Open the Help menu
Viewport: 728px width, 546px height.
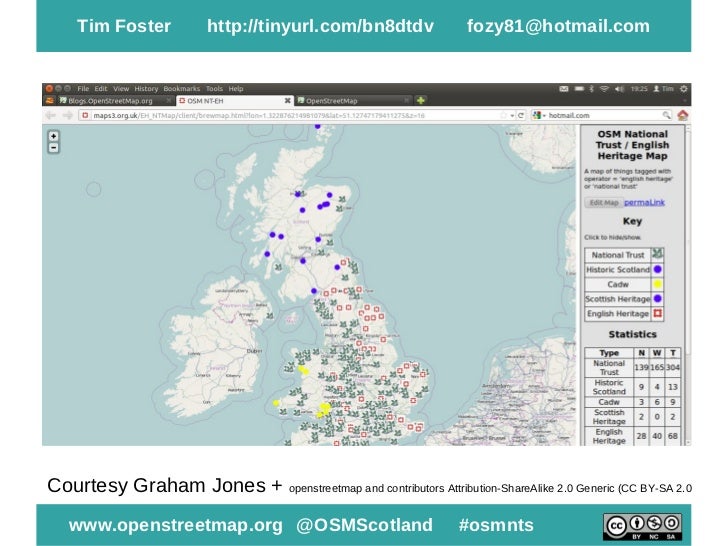point(236,89)
